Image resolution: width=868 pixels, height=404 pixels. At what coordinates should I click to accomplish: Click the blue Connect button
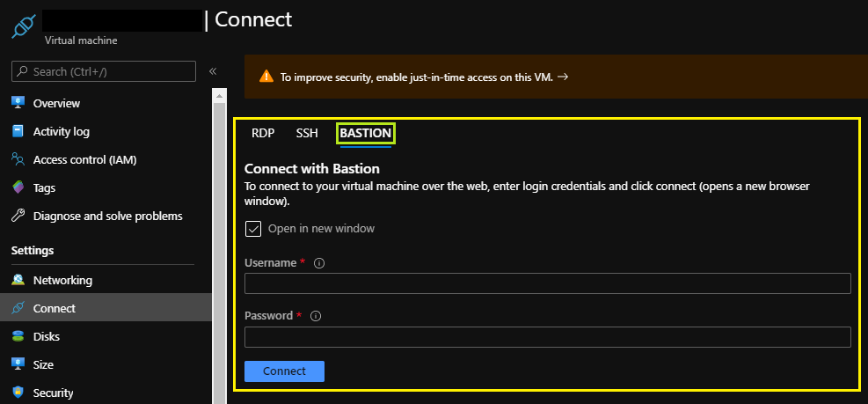click(285, 371)
